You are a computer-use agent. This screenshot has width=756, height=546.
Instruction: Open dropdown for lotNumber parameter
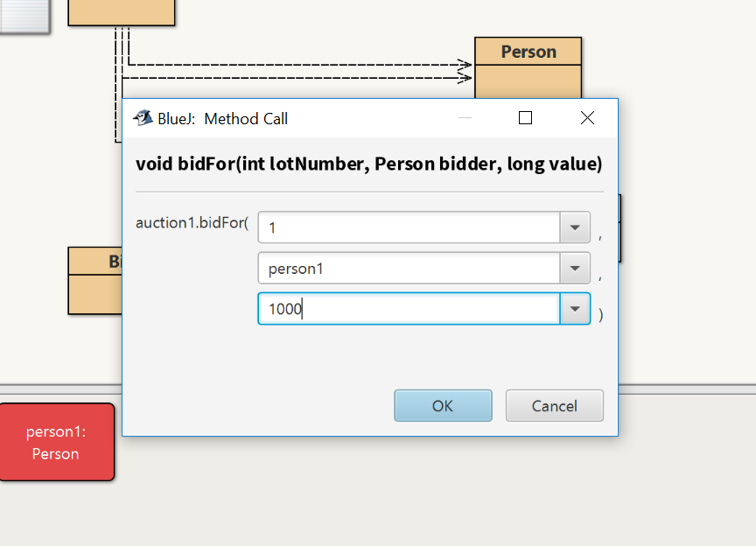coord(575,227)
